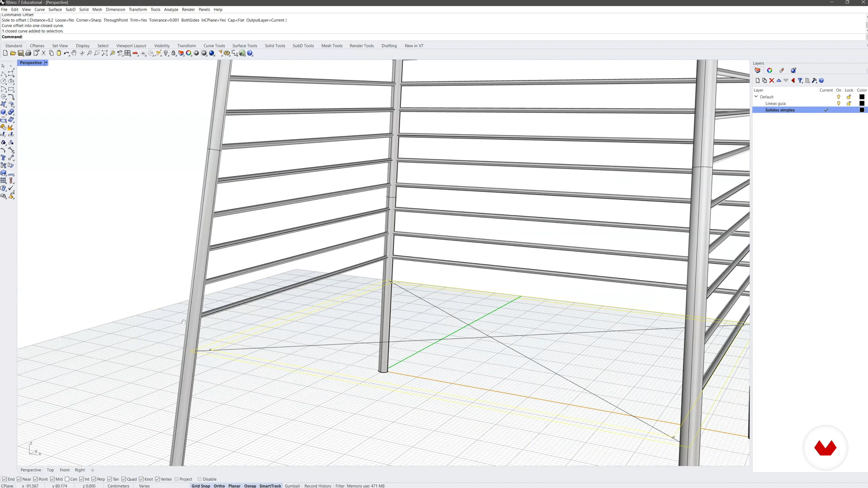868x488 pixels.
Task: Click the Undo arrow icon
Action: click(x=66, y=53)
